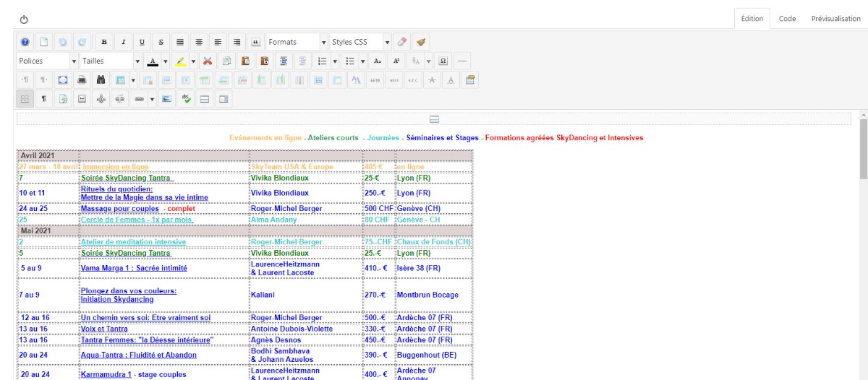This screenshot has height=380, width=868.
Task: Open numbered list style dropdown arrow
Action: pos(335,61)
